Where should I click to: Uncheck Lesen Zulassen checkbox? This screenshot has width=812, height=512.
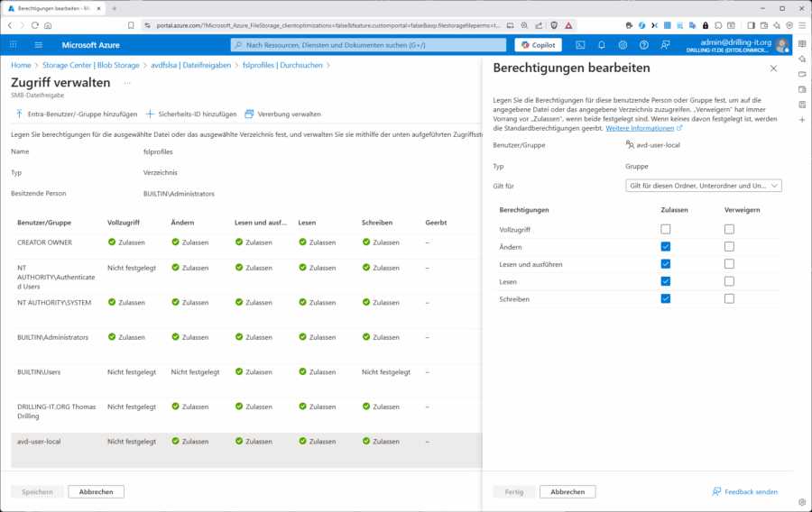pyautogui.click(x=666, y=281)
